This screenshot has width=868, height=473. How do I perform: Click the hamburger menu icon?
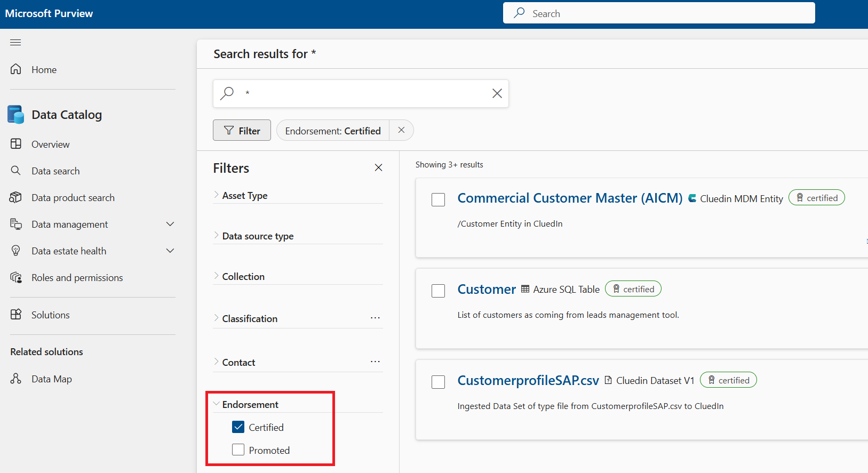click(x=15, y=43)
